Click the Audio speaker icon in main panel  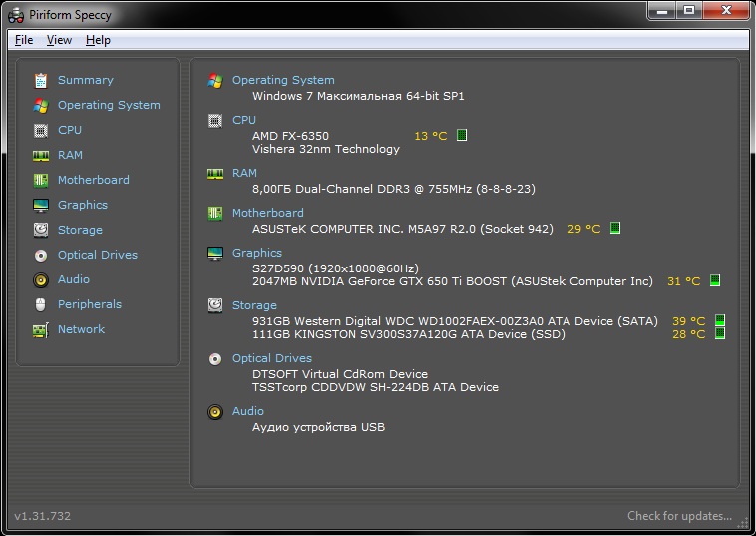[215, 412]
